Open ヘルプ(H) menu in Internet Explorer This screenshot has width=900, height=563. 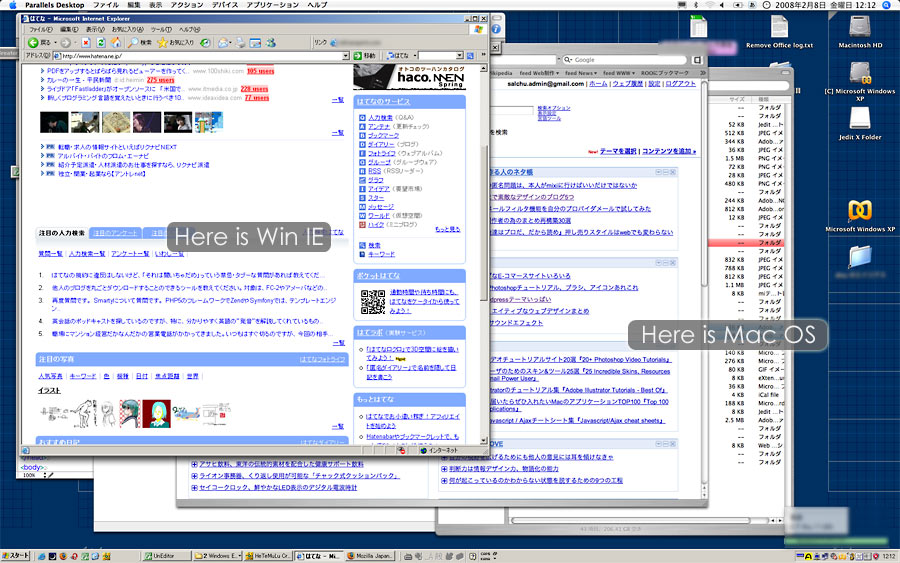[189, 29]
